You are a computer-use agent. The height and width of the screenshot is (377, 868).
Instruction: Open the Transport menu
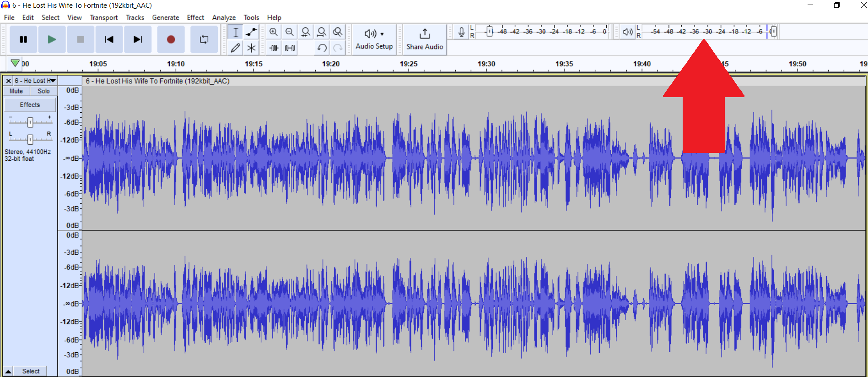(x=104, y=17)
